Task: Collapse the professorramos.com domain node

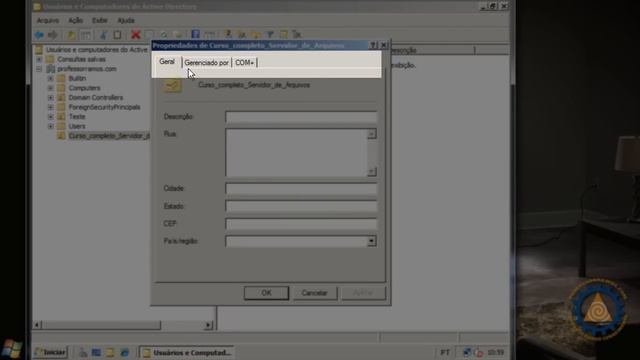Action: (39, 69)
